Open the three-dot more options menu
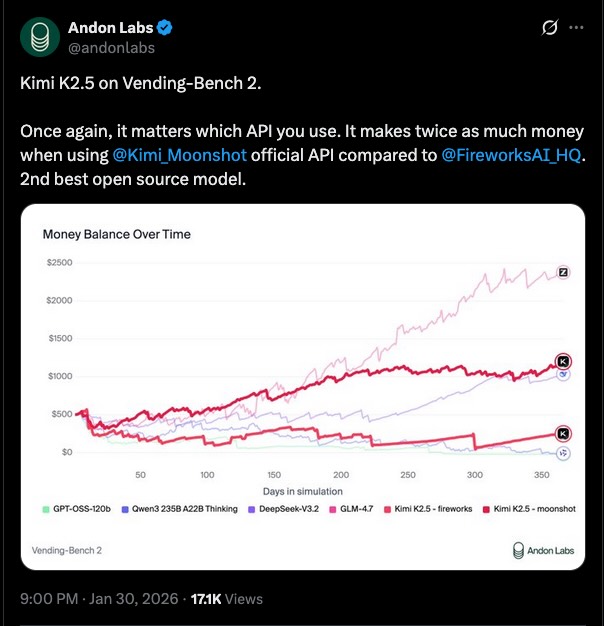604x626 pixels. tap(576, 28)
